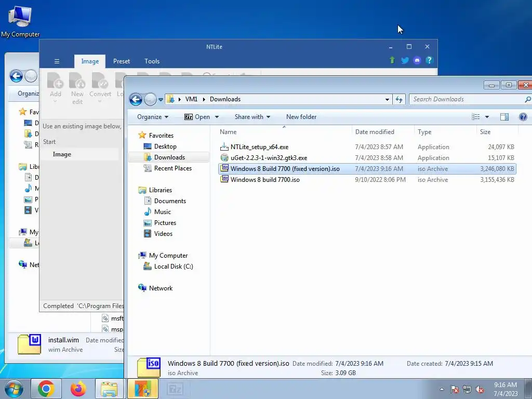Expand address bar history dropdown

tap(387, 99)
